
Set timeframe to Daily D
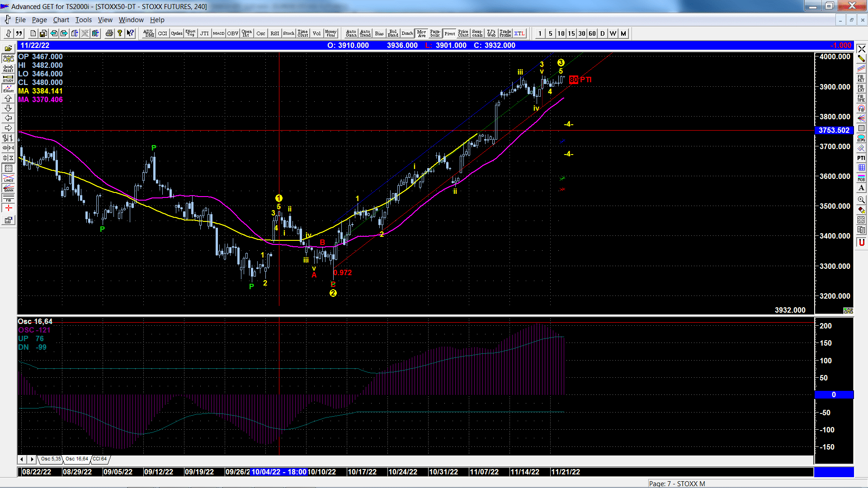(603, 33)
